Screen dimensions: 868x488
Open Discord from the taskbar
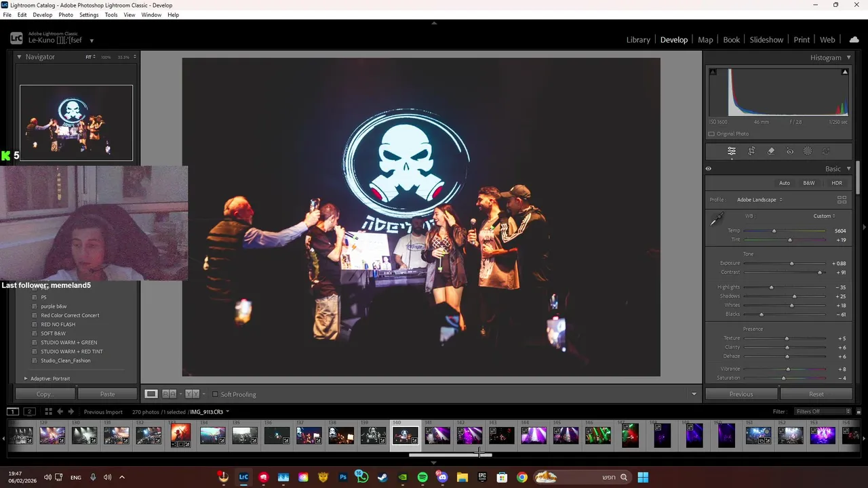click(x=442, y=477)
